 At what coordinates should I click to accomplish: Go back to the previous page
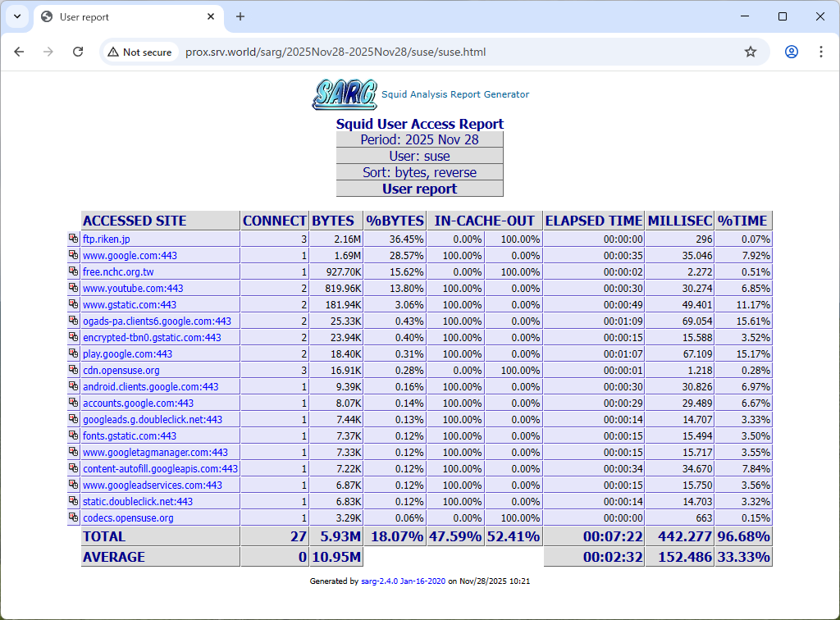[20, 52]
